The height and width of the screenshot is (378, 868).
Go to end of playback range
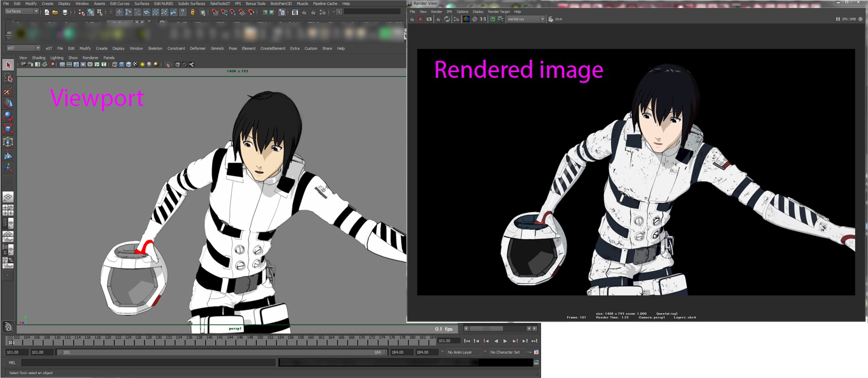pos(534,341)
